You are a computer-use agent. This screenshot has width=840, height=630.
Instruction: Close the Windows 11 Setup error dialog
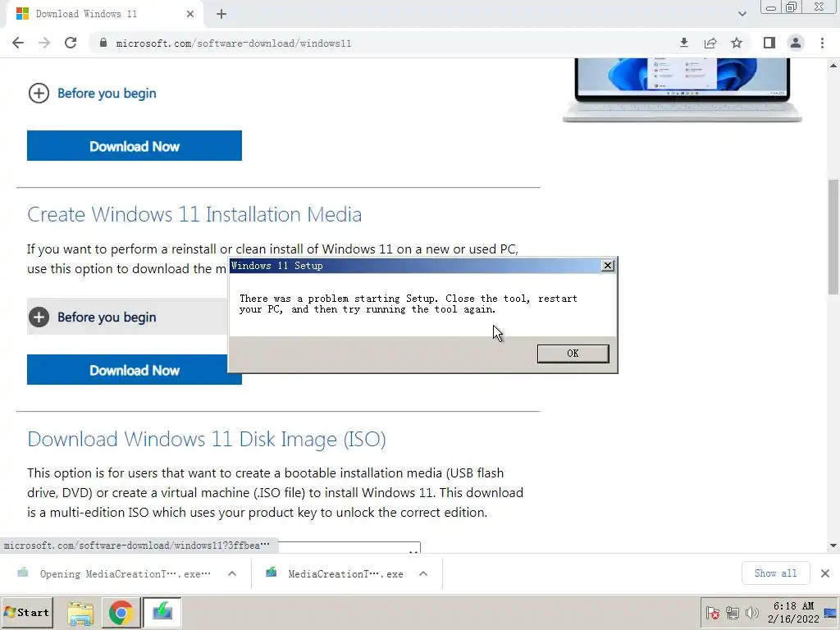[608, 266]
